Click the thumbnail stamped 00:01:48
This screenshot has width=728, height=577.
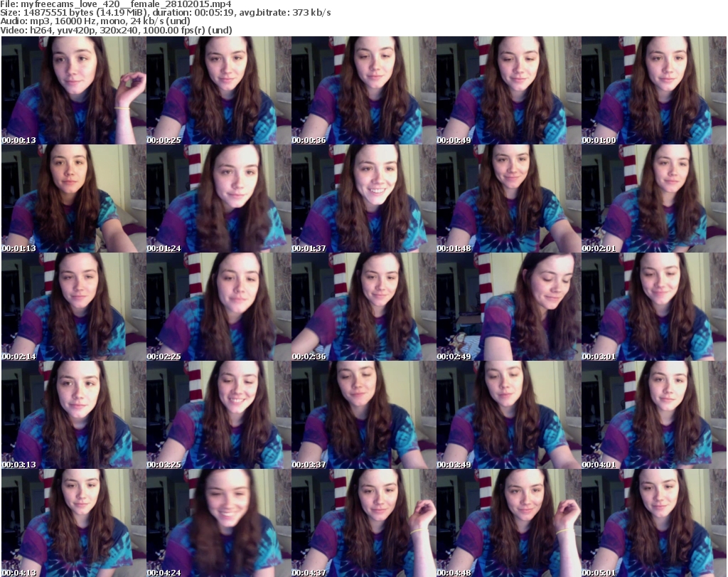pyautogui.click(x=509, y=198)
